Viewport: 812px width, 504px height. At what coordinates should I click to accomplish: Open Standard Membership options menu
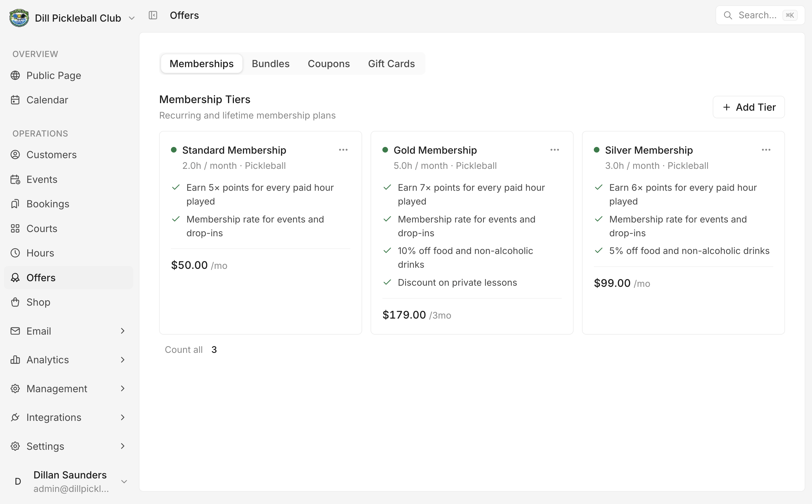(343, 150)
